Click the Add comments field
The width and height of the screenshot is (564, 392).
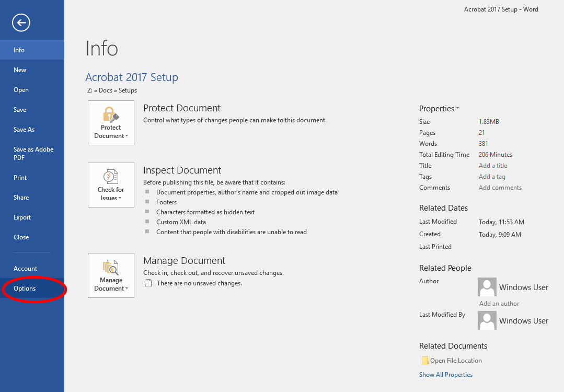click(500, 188)
